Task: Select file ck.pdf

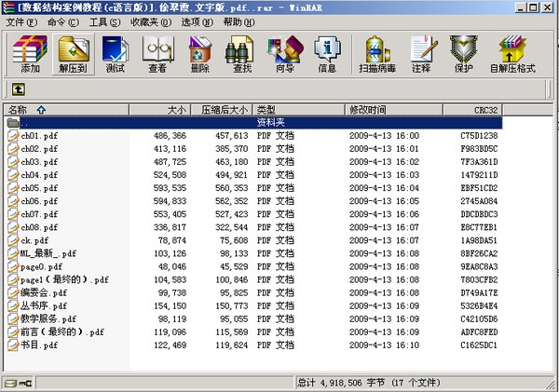Action: 34,240
